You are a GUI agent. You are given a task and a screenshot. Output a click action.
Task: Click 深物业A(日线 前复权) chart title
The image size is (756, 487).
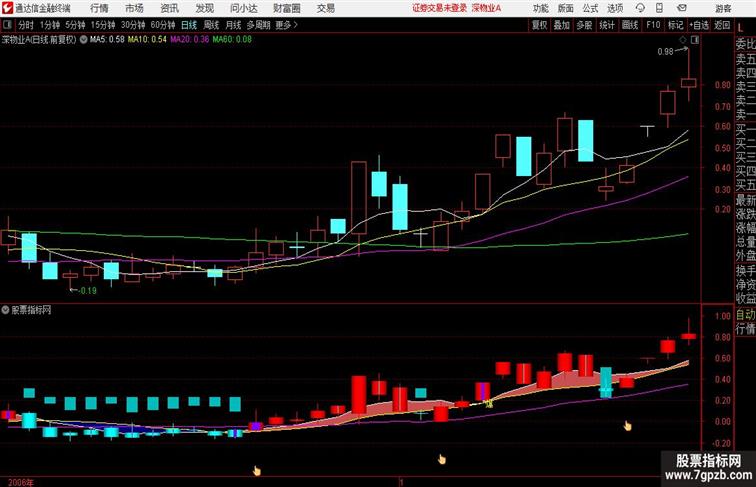39,40
